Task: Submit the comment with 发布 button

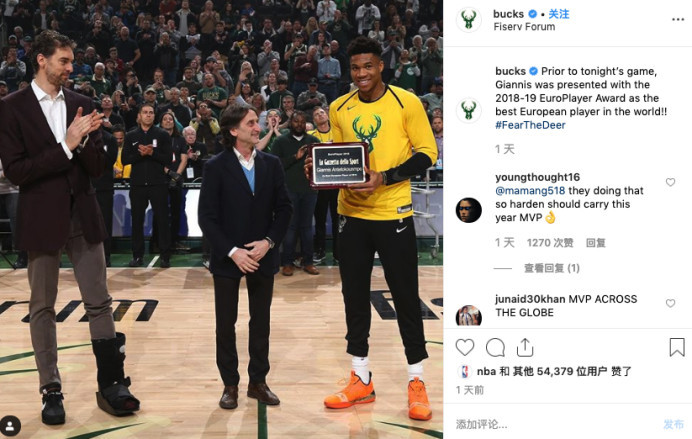Action: click(673, 424)
